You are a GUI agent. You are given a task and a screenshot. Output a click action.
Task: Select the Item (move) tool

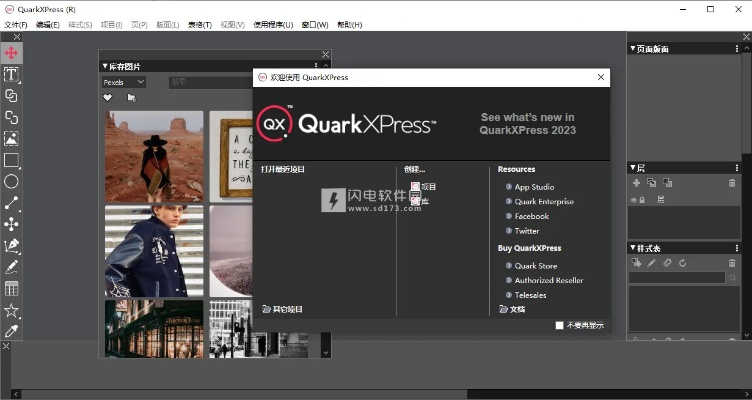tap(11, 53)
